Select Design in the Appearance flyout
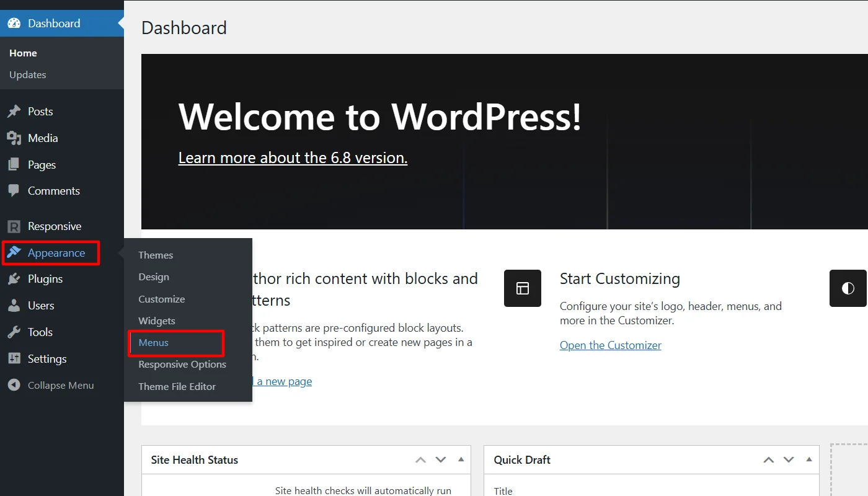868x496 pixels. pos(154,277)
